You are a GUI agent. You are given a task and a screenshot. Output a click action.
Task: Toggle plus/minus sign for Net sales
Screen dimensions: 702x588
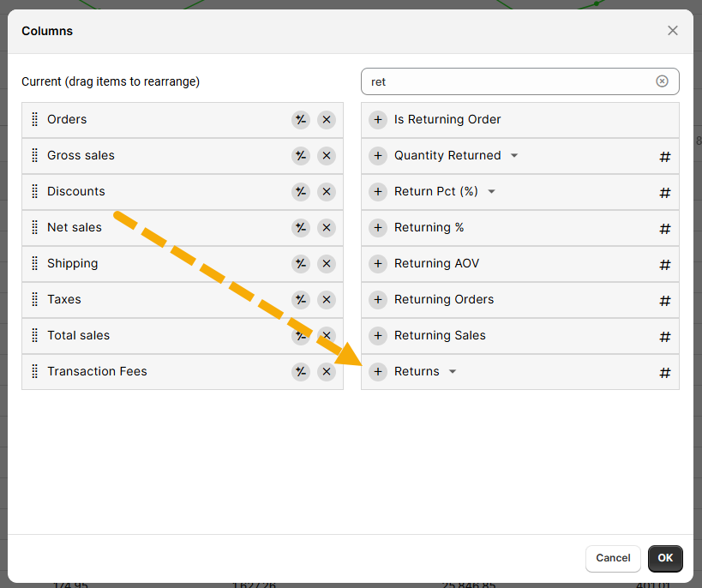[x=300, y=228]
